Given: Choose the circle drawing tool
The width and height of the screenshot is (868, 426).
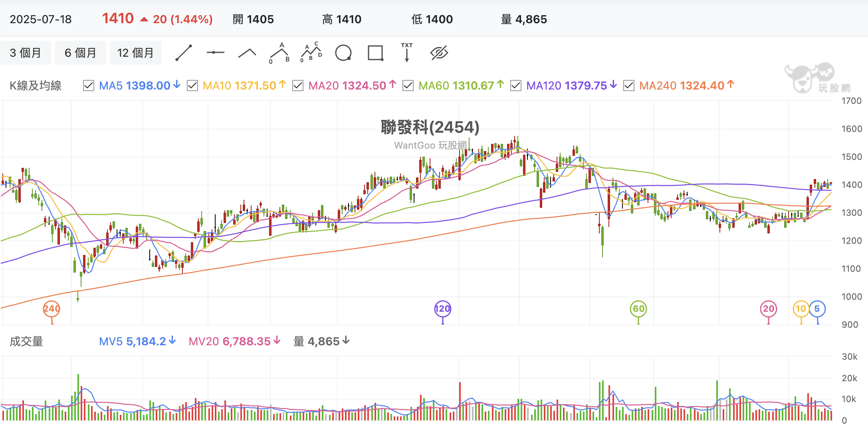Looking at the screenshot, I should pos(343,53).
